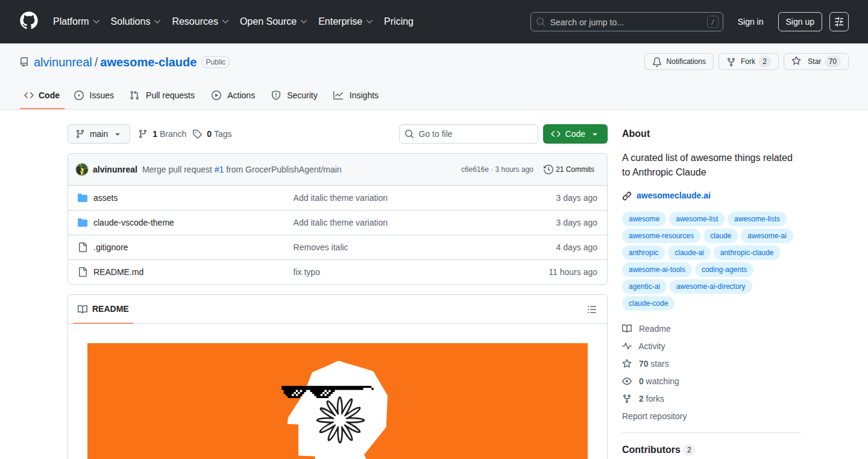Click the clock history icon beside 21 Commits
Screen dimensions: 868x459
pyautogui.click(x=548, y=169)
